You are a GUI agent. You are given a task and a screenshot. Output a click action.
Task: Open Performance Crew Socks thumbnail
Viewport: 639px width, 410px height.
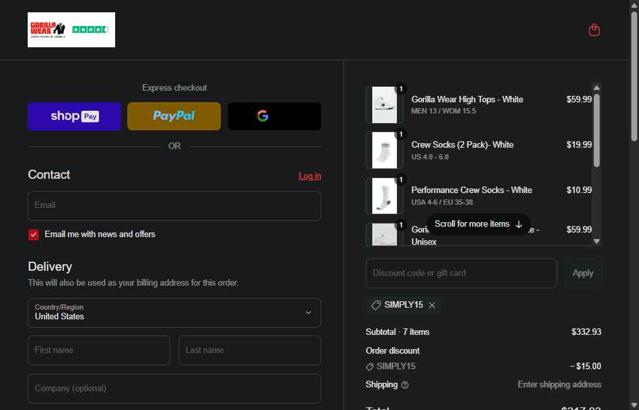[384, 196]
